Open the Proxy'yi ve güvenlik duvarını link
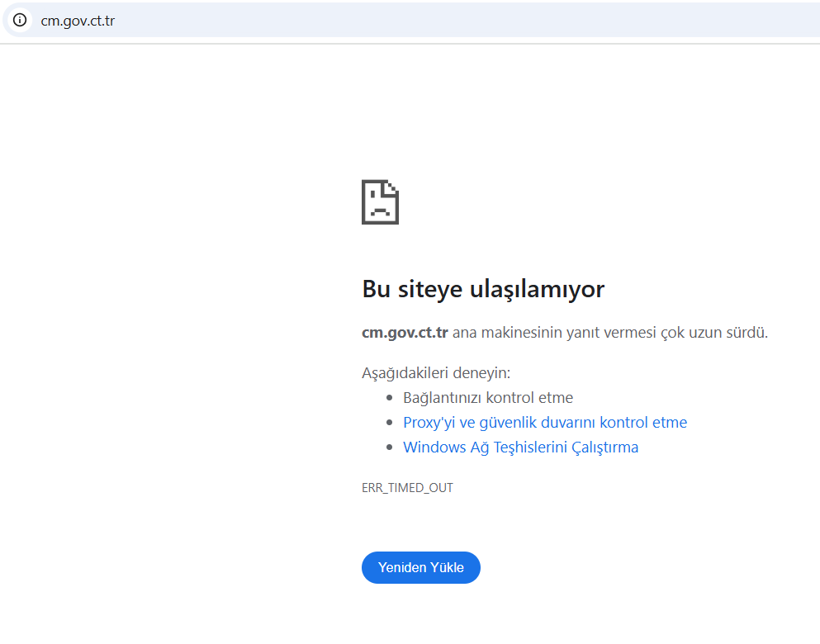The height and width of the screenshot is (644, 820). click(x=544, y=422)
